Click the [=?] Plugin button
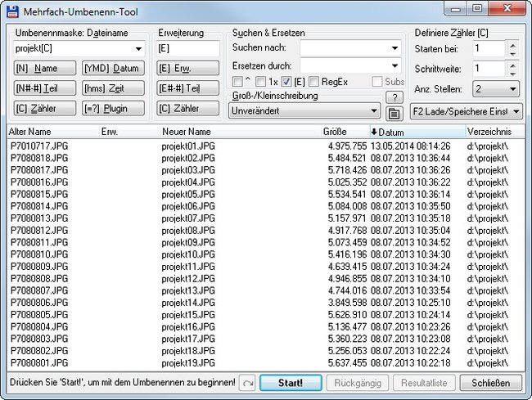 coord(113,109)
